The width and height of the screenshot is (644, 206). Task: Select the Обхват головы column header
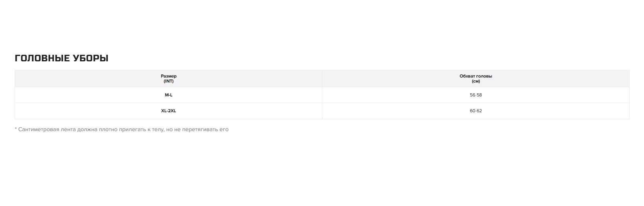[x=476, y=76]
